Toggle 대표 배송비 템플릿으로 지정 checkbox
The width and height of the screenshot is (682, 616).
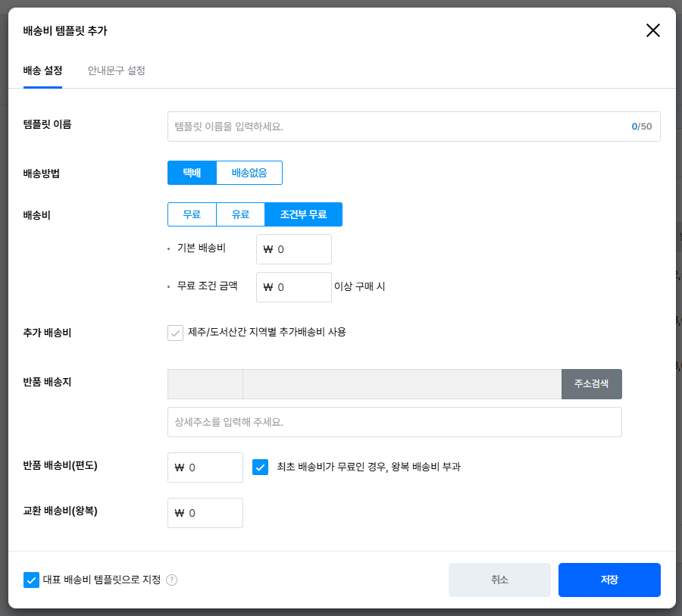31,580
